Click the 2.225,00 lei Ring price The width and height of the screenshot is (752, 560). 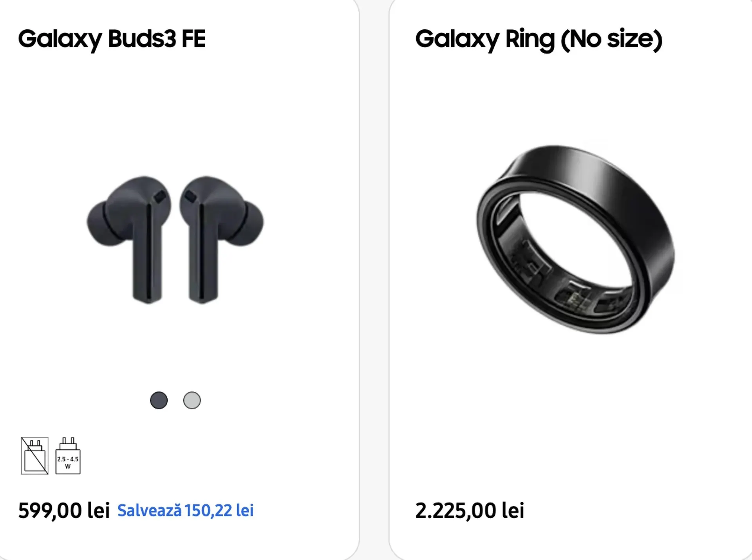pos(469,511)
